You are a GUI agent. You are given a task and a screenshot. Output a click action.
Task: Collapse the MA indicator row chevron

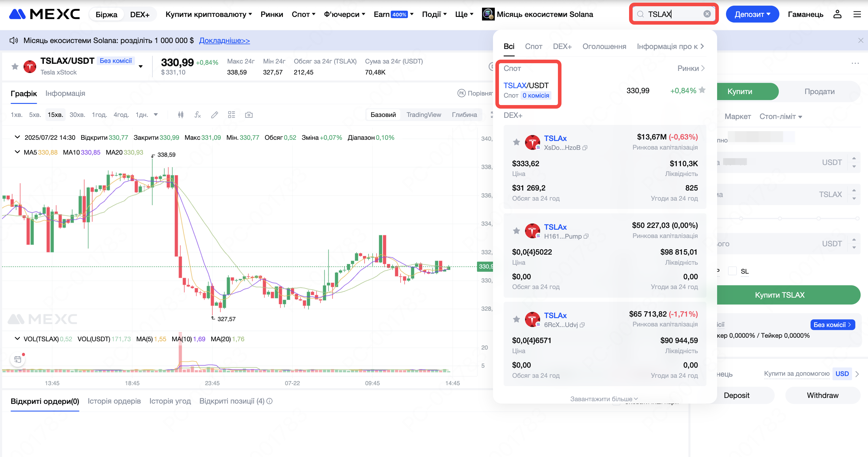(17, 152)
